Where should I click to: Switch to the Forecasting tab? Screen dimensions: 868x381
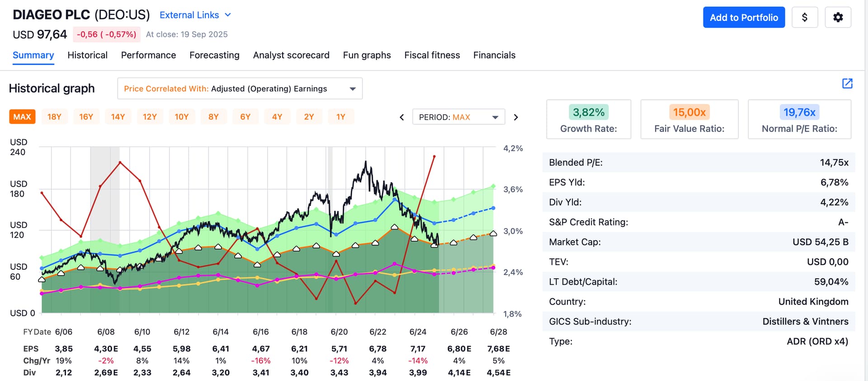[214, 55]
